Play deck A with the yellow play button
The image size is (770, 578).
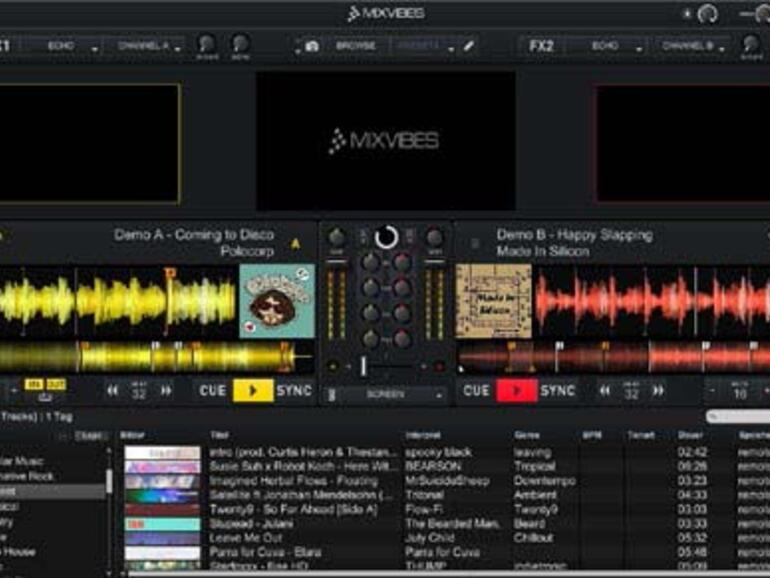(253, 391)
